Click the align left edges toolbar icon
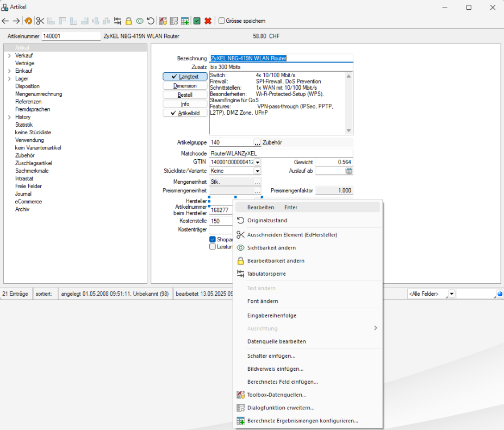The width and height of the screenshot is (504, 430). click(51, 21)
